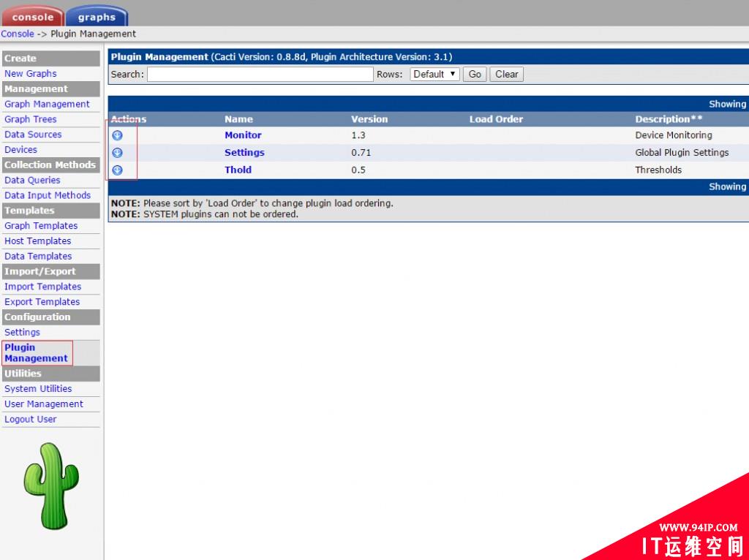
Task: Click the Cacti cactus logo
Action: pos(51,485)
